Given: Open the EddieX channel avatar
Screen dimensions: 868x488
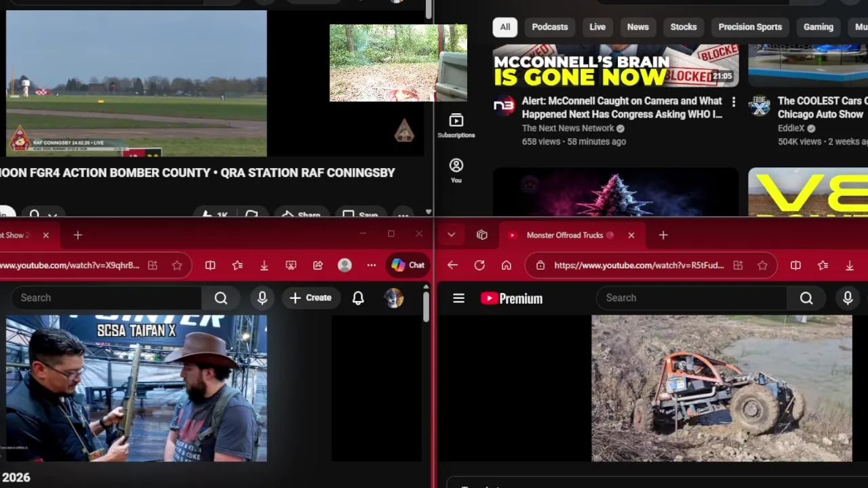Looking at the screenshot, I should point(759,106).
